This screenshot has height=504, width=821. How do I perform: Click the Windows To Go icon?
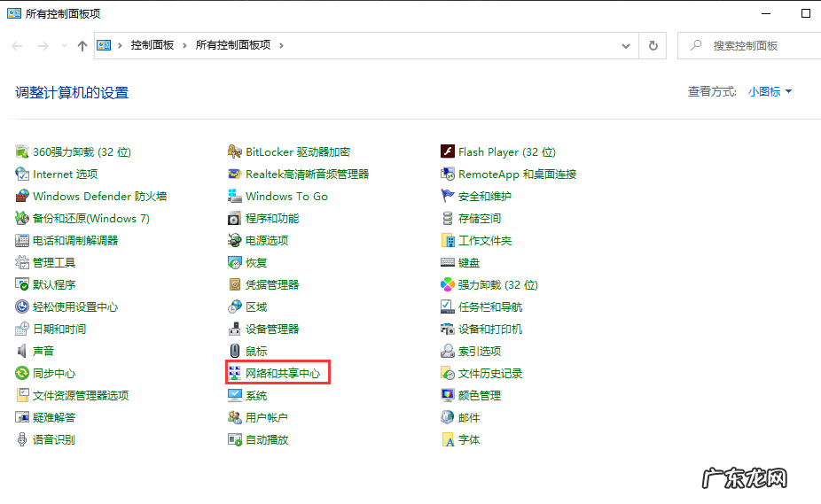pos(235,197)
